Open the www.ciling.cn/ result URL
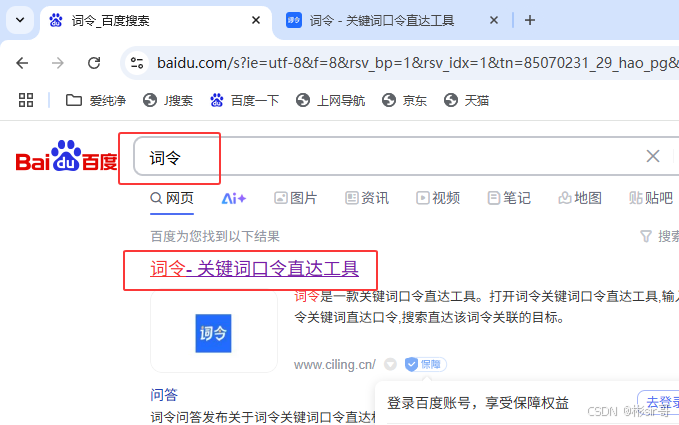 (335, 365)
